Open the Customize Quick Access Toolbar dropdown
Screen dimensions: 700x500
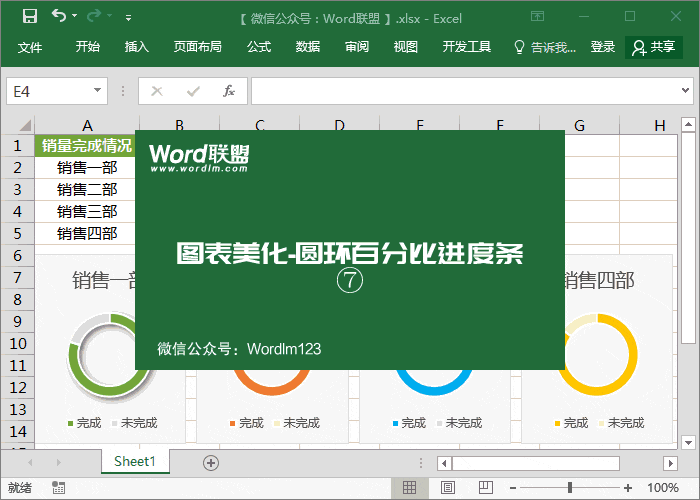click(128, 17)
